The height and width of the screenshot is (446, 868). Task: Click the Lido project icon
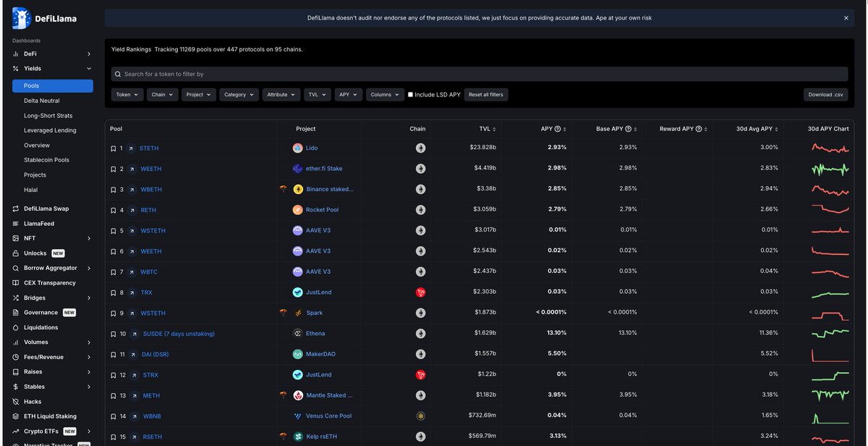pyautogui.click(x=297, y=148)
